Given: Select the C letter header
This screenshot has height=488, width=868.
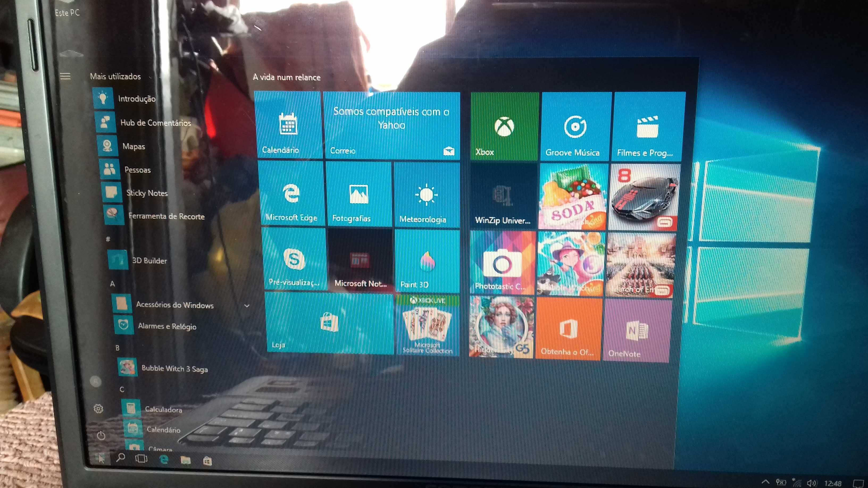Looking at the screenshot, I should (122, 389).
